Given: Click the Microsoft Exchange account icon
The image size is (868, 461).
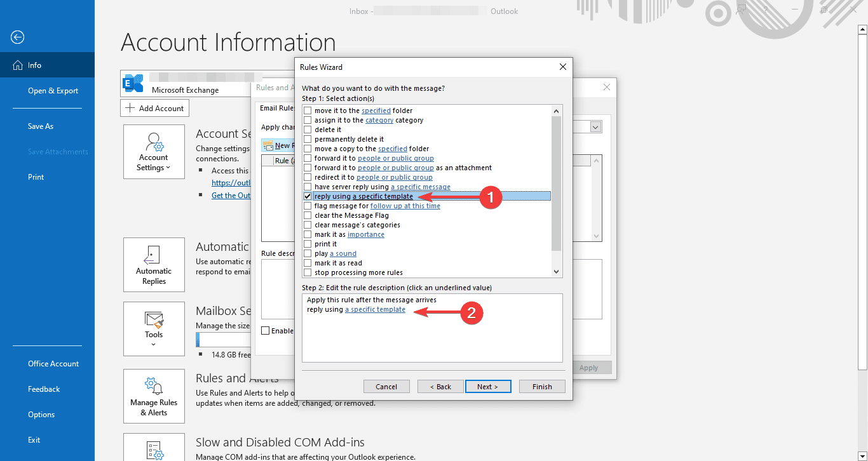Looking at the screenshot, I should coord(133,83).
